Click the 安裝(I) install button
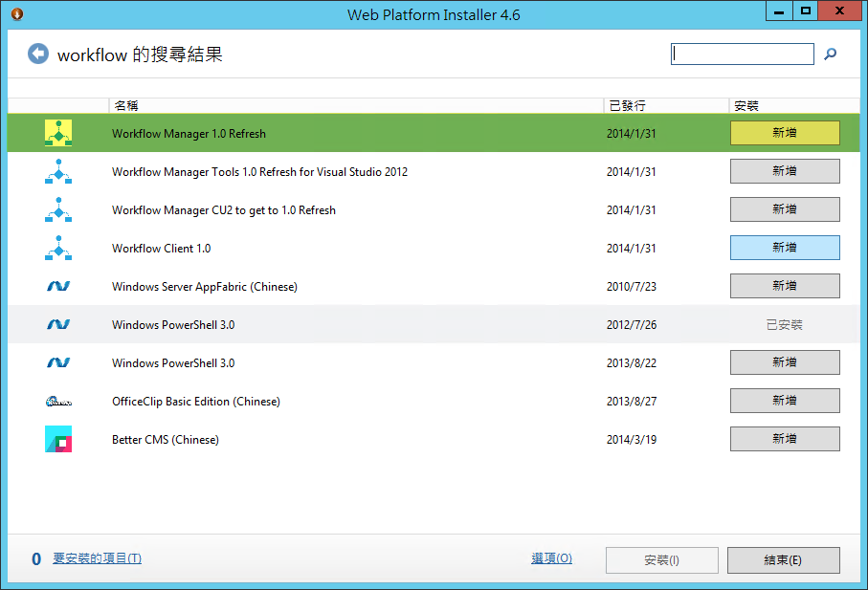868x590 pixels. click(661, 560)
